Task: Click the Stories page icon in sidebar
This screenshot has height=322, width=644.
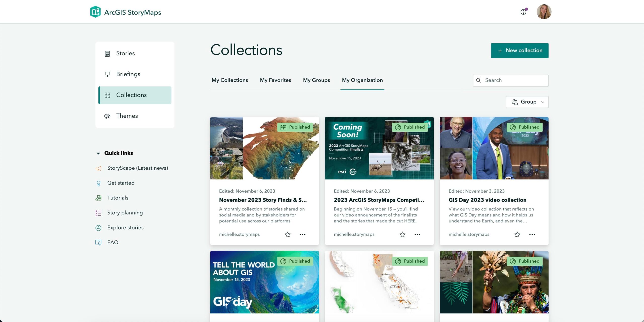Action: pyautogui.click(x=107, y=54)
